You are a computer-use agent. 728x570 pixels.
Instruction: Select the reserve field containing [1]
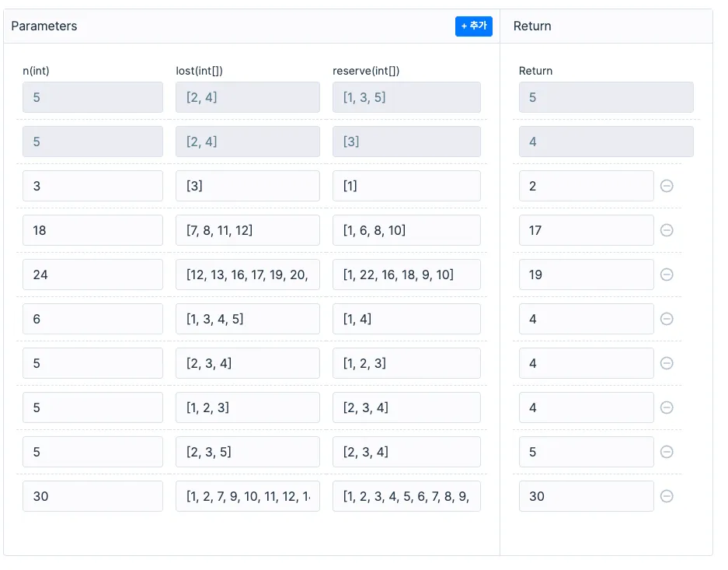point(406,186)
